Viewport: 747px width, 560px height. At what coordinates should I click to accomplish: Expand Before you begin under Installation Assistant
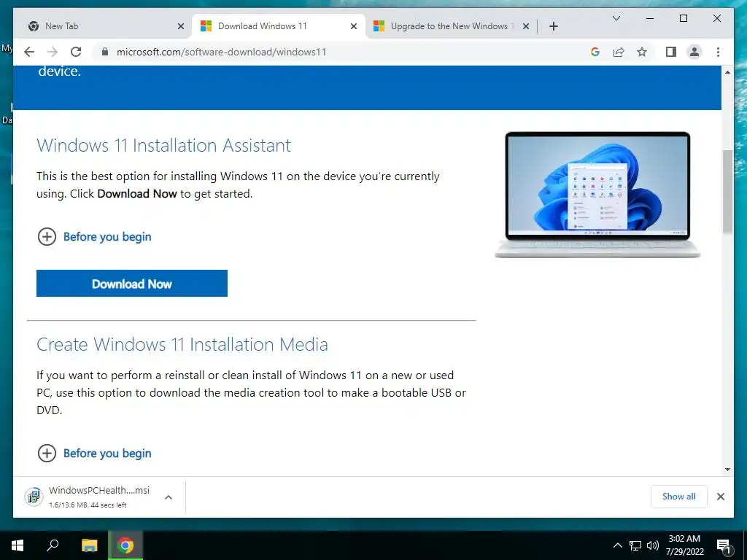pyautogui.click(x=94, y=237)
